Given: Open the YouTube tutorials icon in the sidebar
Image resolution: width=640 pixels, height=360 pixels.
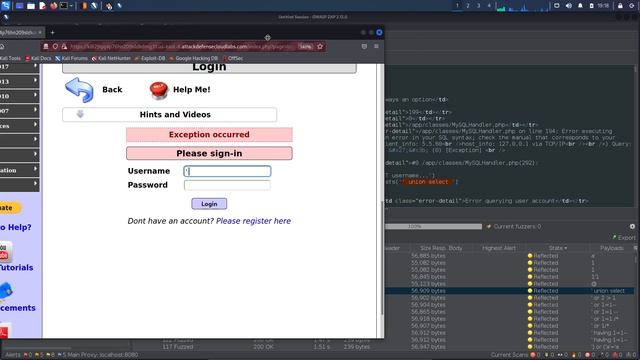Looking at the screenshot, I should click(x=5, y=251).
